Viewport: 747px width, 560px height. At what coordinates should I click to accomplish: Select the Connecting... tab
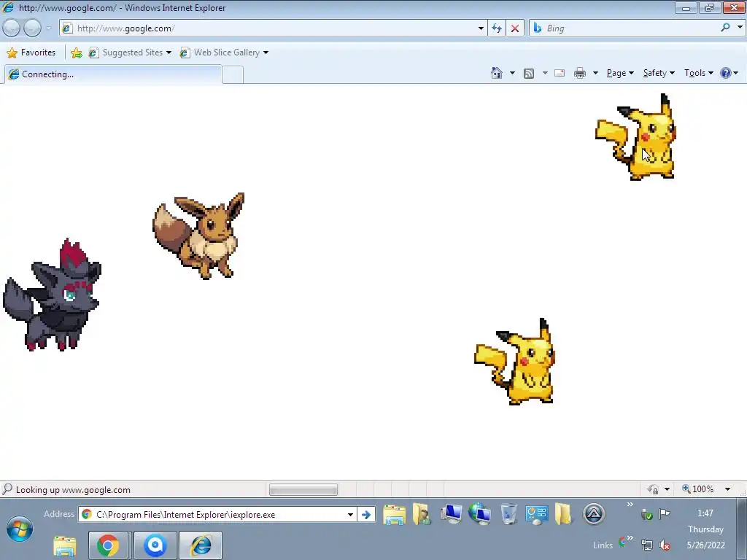pos(113,74)
